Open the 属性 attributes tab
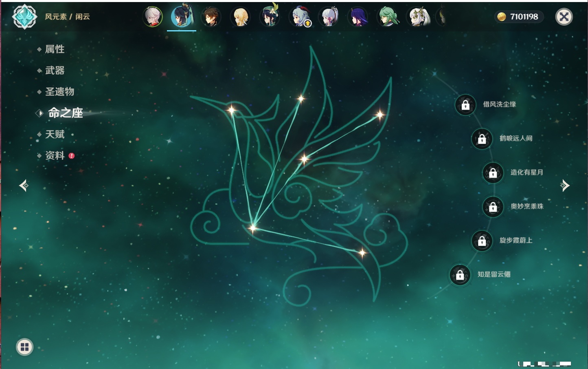The height and width of the screenshot is (369, 588). pos(55,49)
